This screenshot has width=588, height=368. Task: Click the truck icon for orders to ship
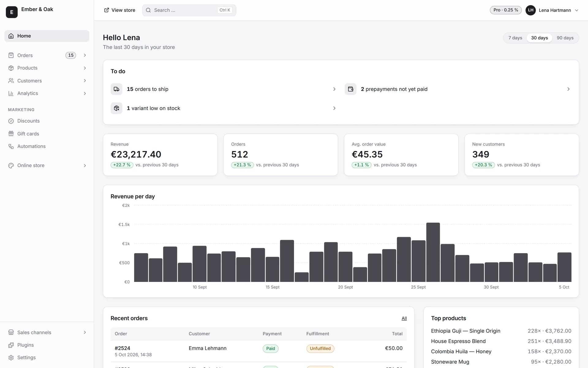pyautogui.click(x=116, y=89)
